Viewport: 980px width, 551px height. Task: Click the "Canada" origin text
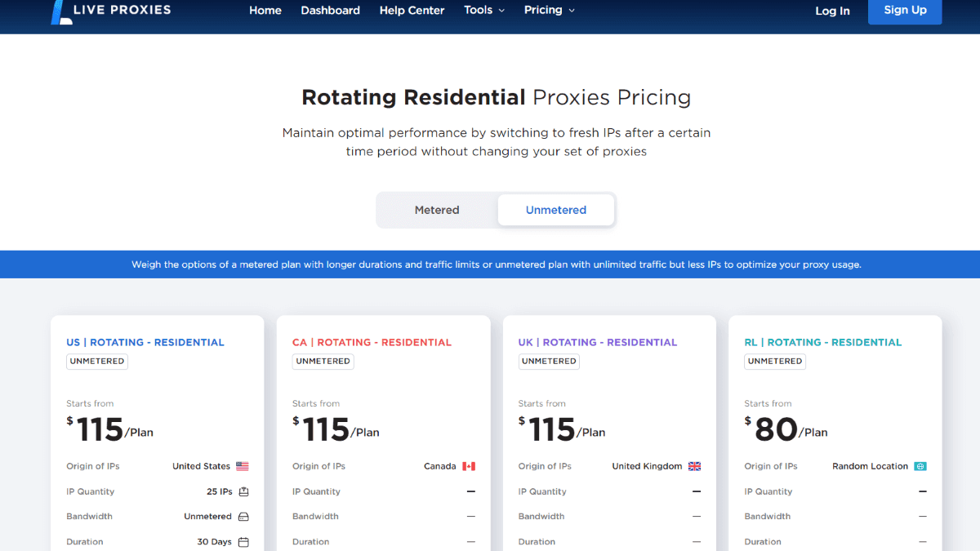[x=440, y=466]
